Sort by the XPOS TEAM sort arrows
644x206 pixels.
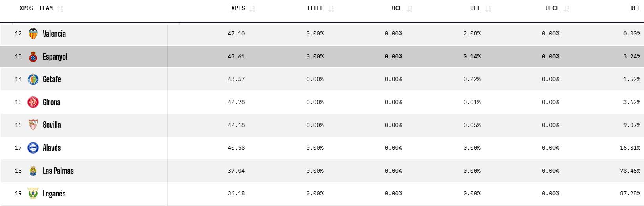point(61,9)
